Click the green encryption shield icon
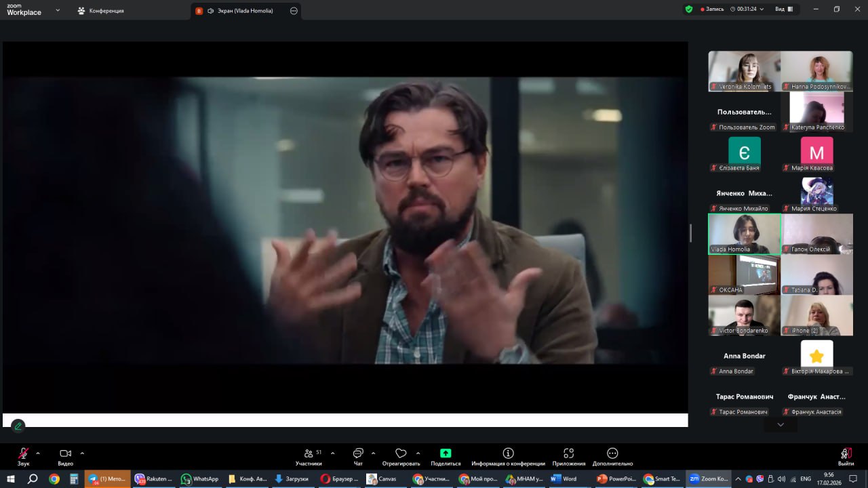 click(689, 9)
